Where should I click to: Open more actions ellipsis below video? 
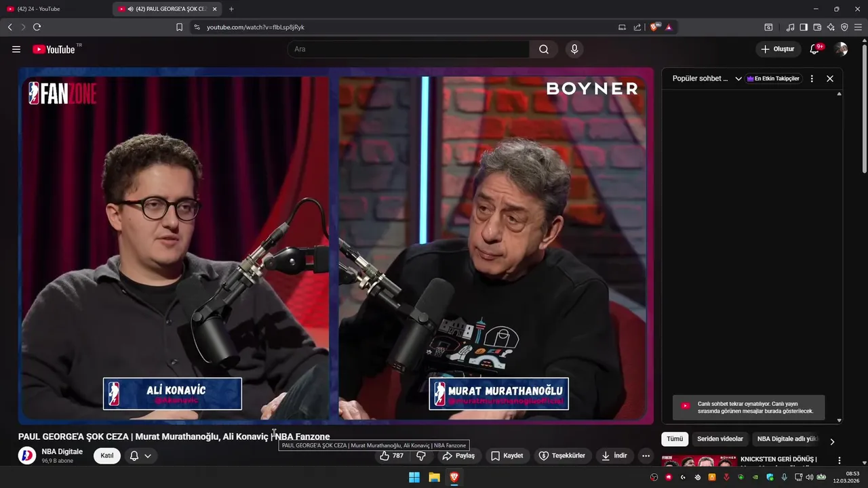point(646,455)
